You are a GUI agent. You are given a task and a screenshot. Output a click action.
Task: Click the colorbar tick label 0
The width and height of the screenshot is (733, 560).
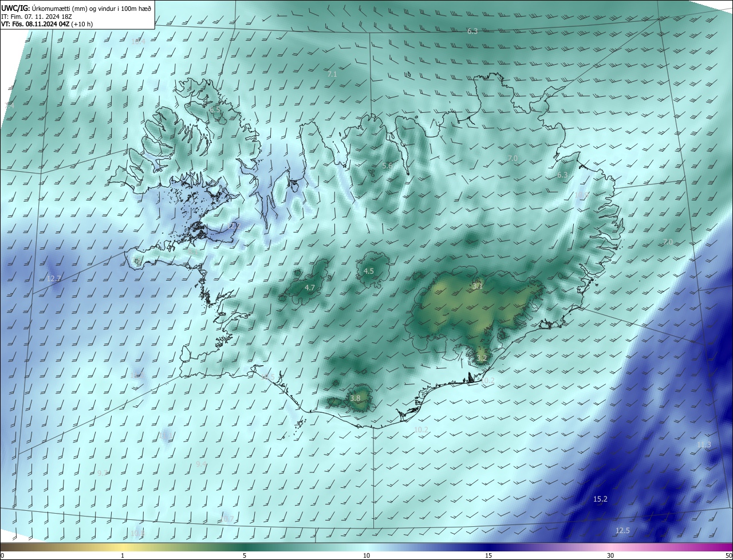pyautogui.click(x=2, y=556)
